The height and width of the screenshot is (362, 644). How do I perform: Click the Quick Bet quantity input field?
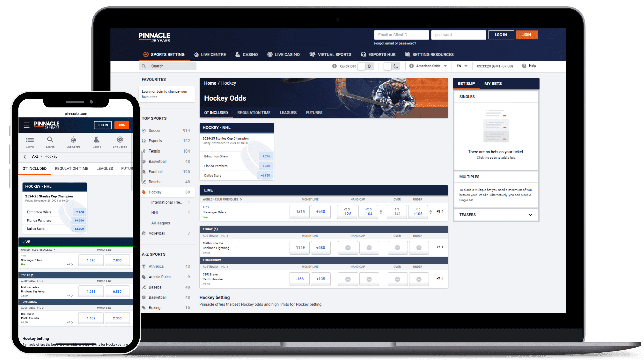click(x=368, y=66)
